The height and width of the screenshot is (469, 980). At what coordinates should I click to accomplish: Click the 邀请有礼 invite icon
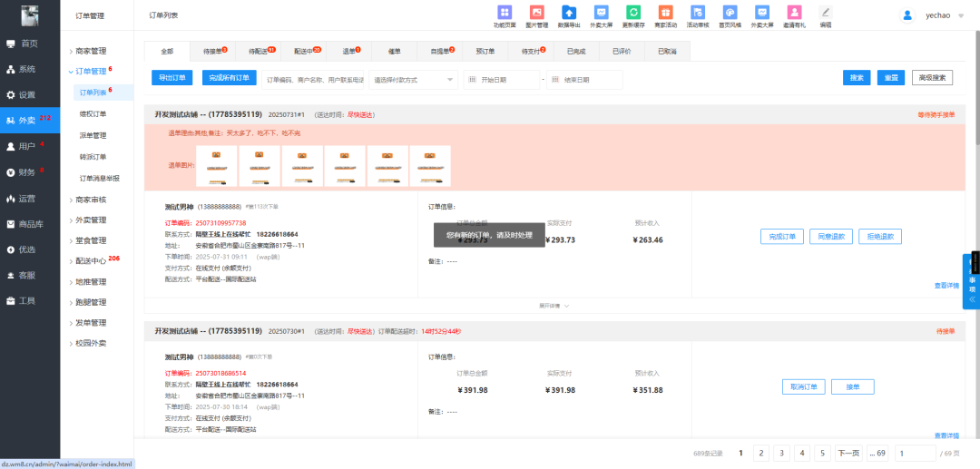coord(794,13)
